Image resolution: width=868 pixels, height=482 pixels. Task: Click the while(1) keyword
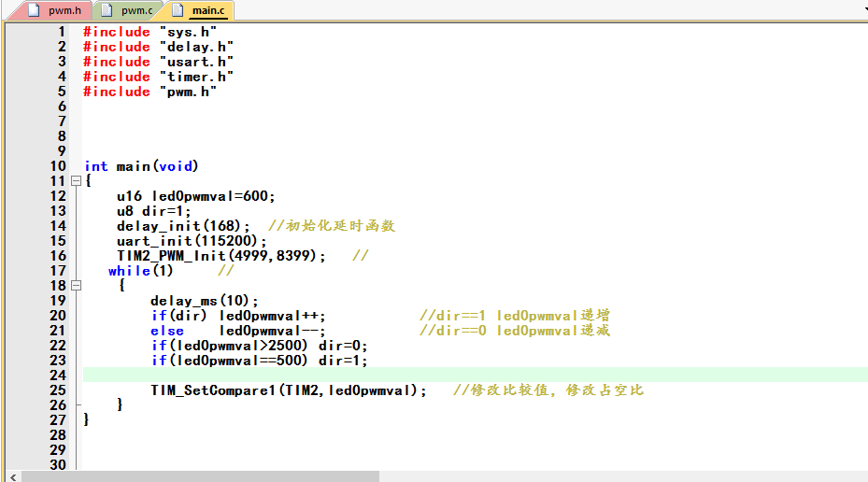coord(140,271)
